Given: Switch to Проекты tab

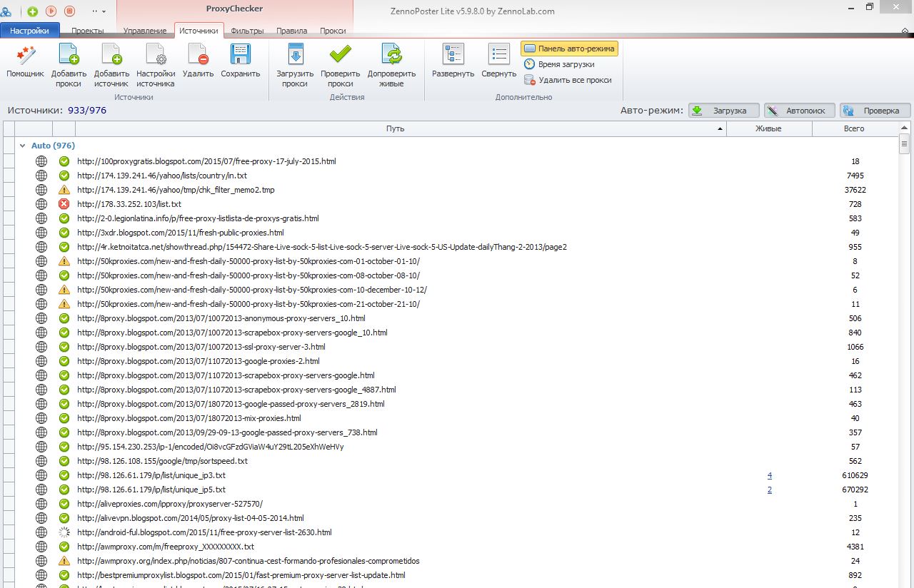Looking at the screenshot, I should 87,31.
